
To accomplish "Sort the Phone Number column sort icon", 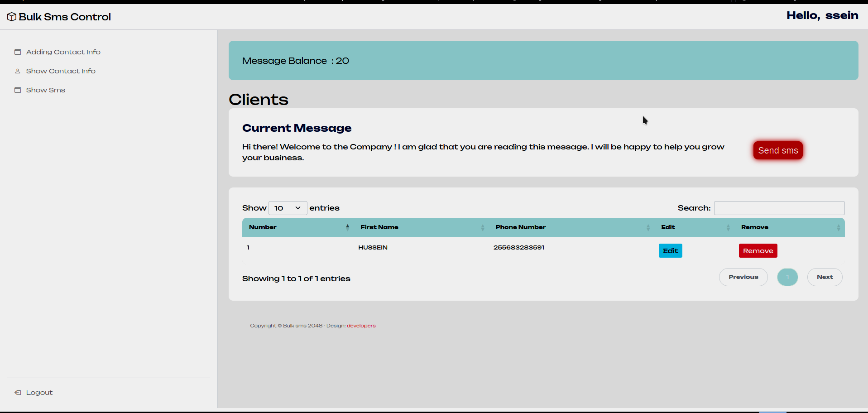I will tap(647, 227).
